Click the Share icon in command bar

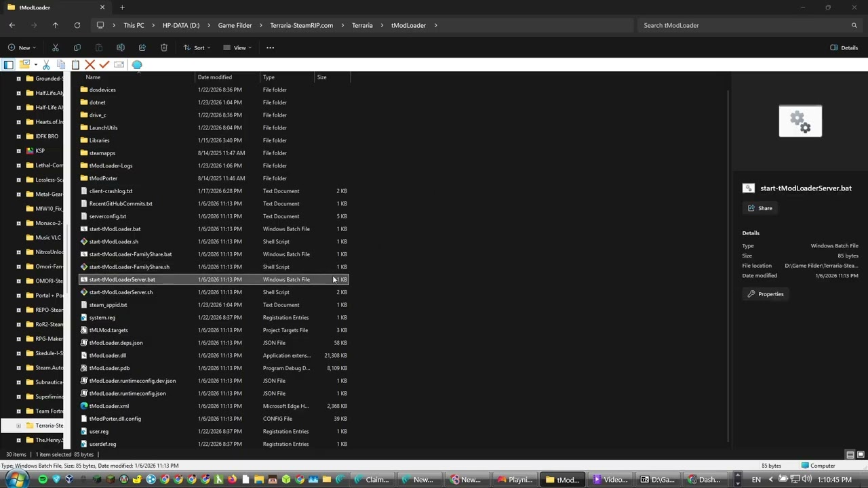(x=142, y=47)
